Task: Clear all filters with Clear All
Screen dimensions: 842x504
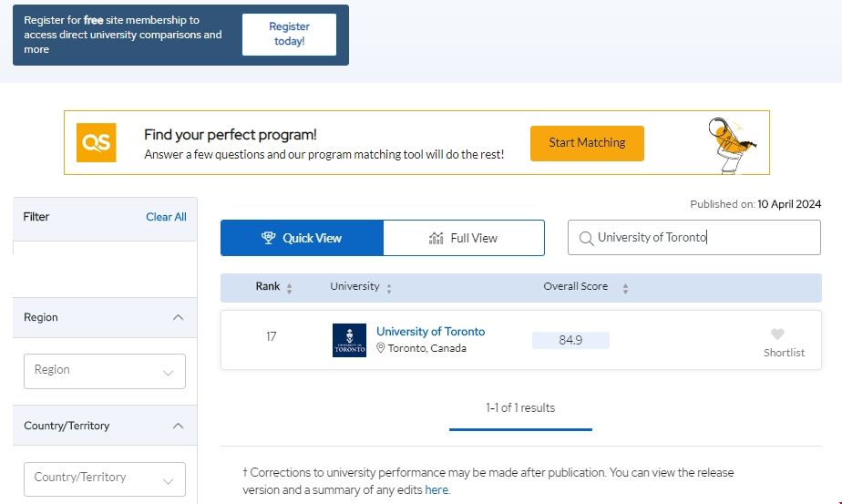Action: (166, 217)
